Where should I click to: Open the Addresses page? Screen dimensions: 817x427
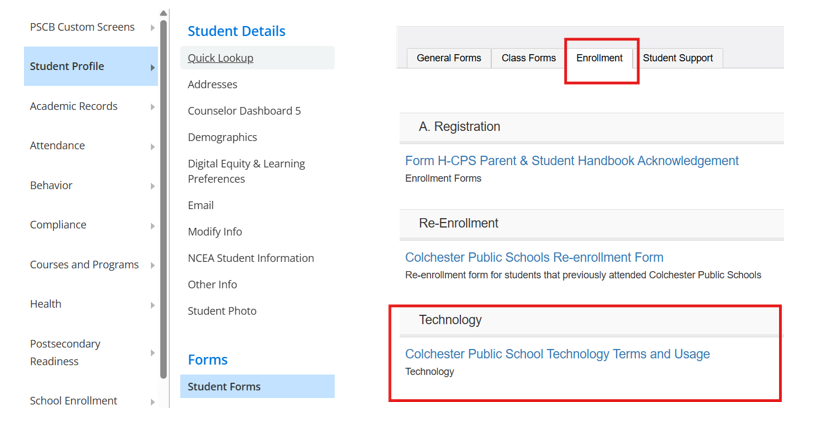tap(212, 84)
